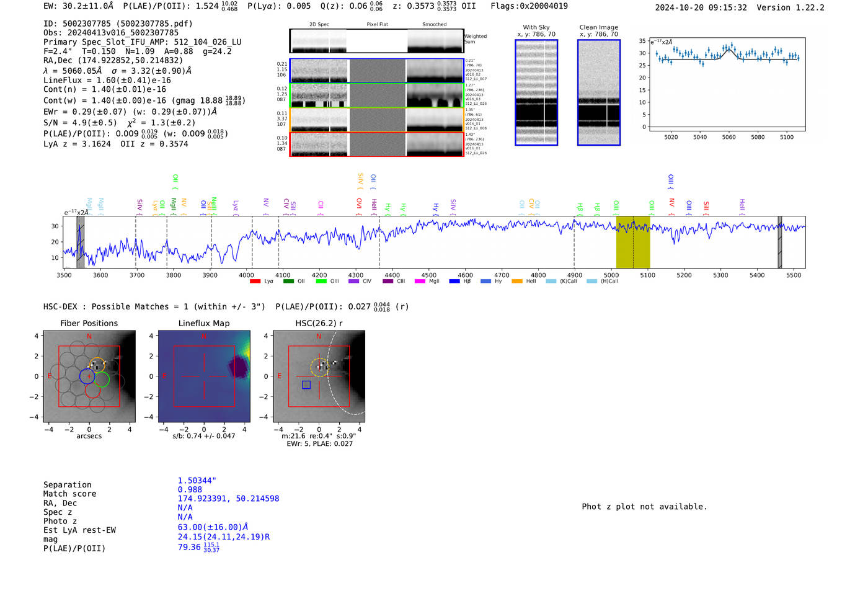Select the red fiber circle in Fiber Positions

click(x=93, y=389)
